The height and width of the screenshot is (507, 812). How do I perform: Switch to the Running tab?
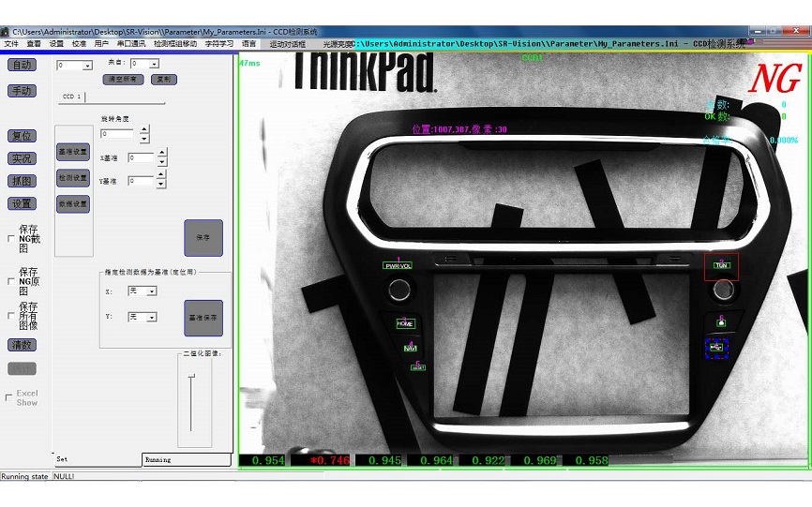[158, 459]
